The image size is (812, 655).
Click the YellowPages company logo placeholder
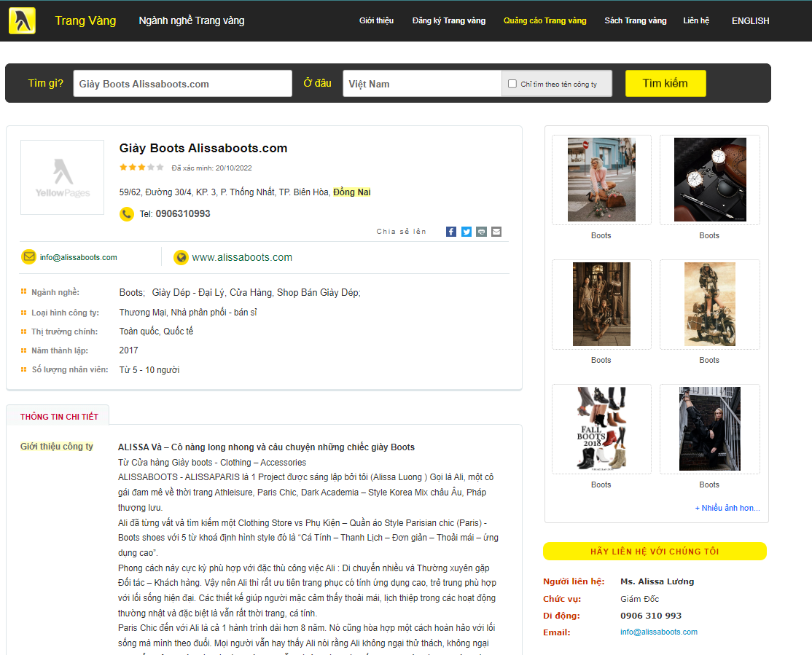(62, 177)
